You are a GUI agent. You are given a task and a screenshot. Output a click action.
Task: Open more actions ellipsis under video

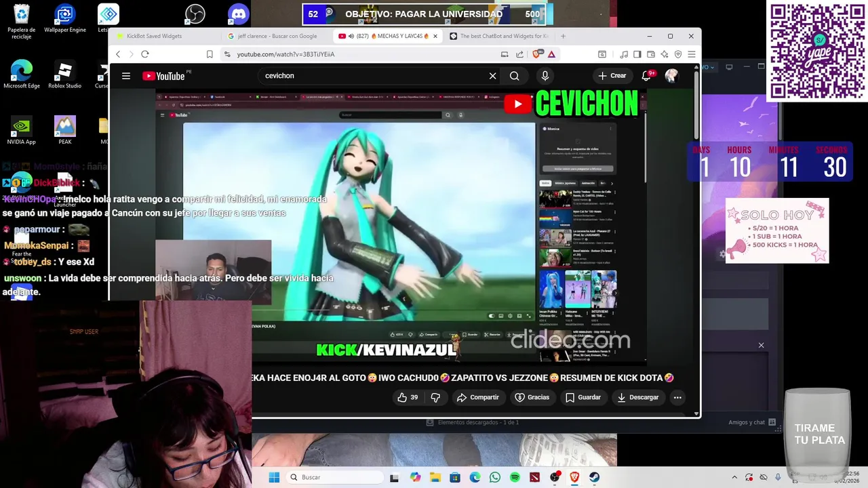677,397
